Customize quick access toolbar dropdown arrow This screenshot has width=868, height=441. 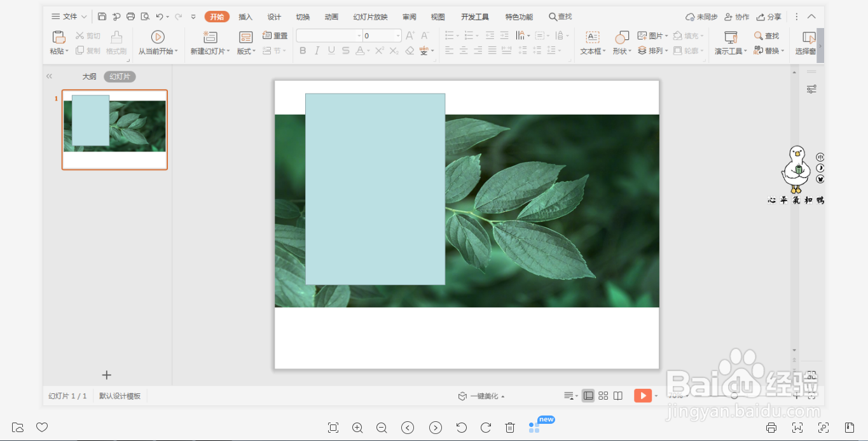[193, 17]
